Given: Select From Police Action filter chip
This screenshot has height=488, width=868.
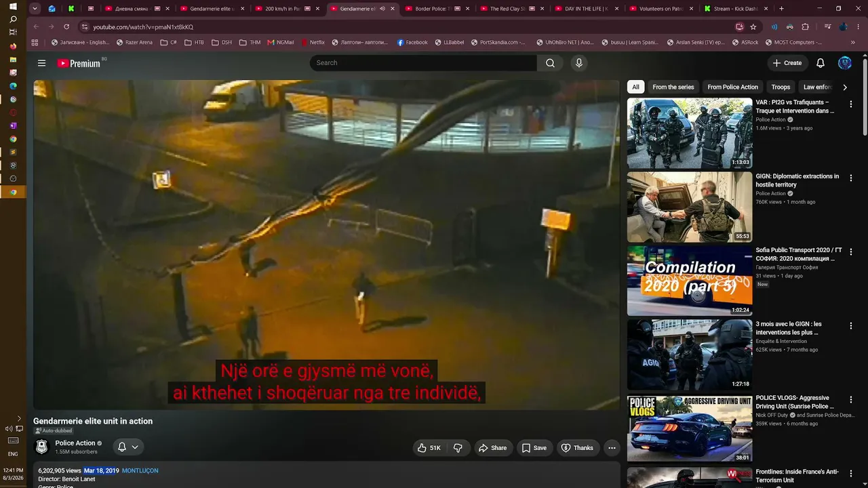Looking at the screenshot, I should [732, 87].
